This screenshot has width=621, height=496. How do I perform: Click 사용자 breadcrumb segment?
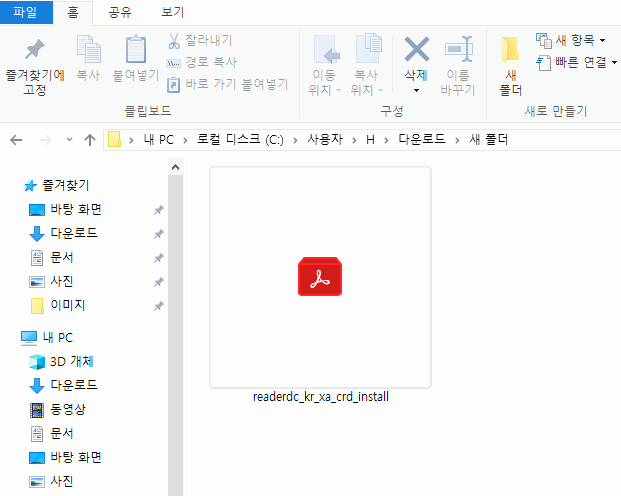point(325,139)
